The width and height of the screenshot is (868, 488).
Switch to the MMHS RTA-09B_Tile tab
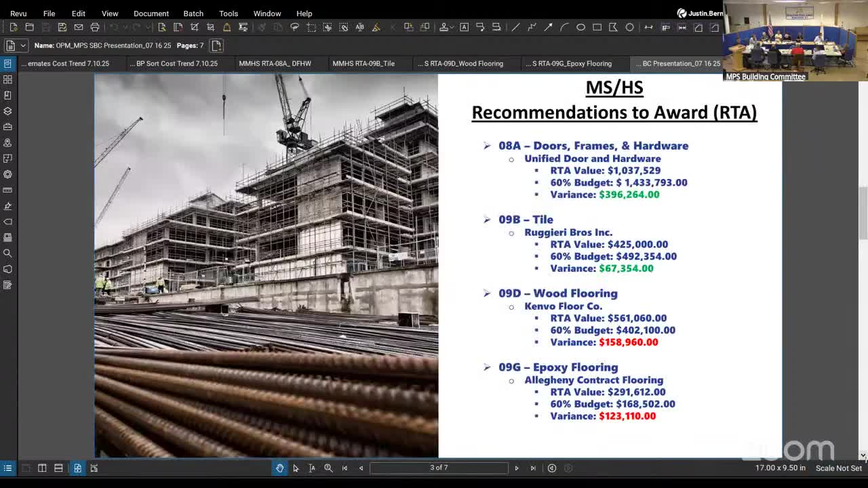pos(363,64)
